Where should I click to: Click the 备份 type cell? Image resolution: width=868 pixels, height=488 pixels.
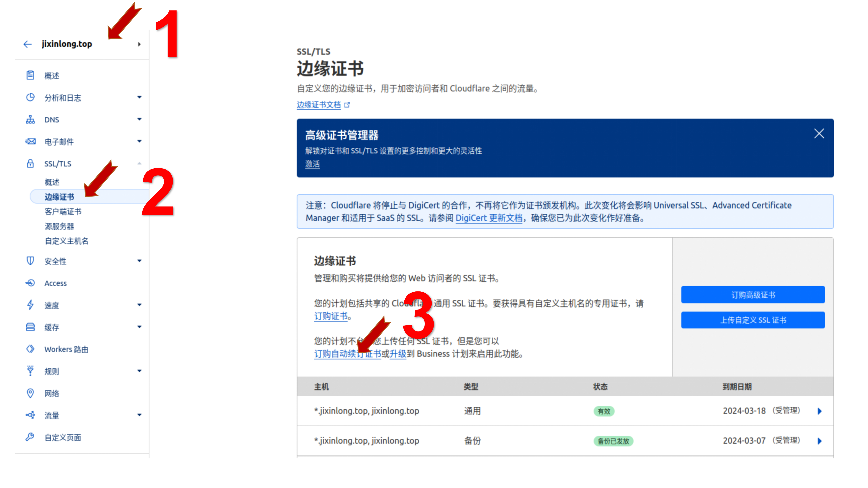point(472,441)
